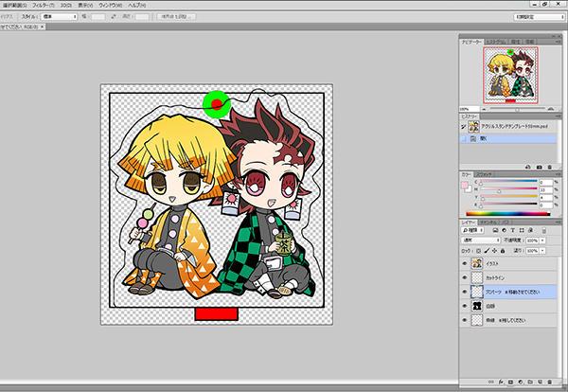Click the height (高さ) input field
Viewport: 568px width, 392px height.
[x=142, y=17]
